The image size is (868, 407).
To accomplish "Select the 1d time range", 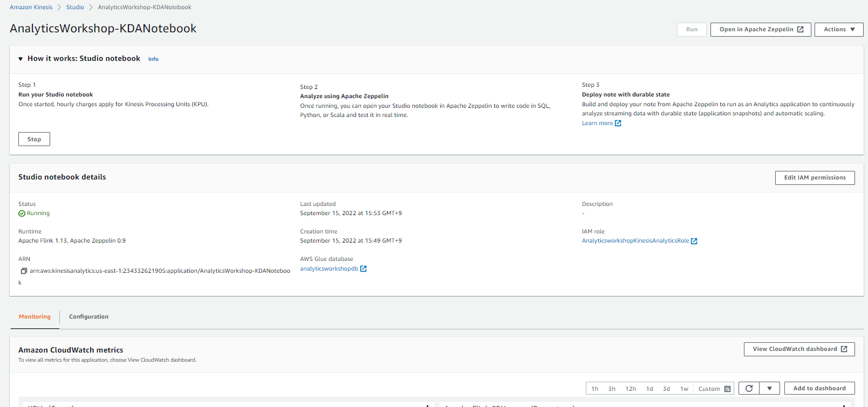I will (x=650, y=389).
